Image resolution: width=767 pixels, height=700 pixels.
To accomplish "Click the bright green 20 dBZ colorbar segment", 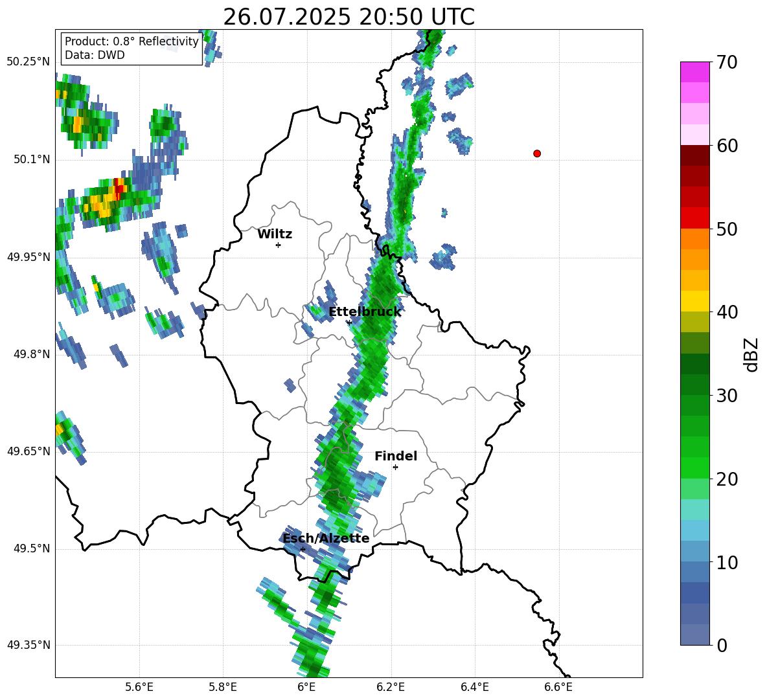I will click(694, 468).
